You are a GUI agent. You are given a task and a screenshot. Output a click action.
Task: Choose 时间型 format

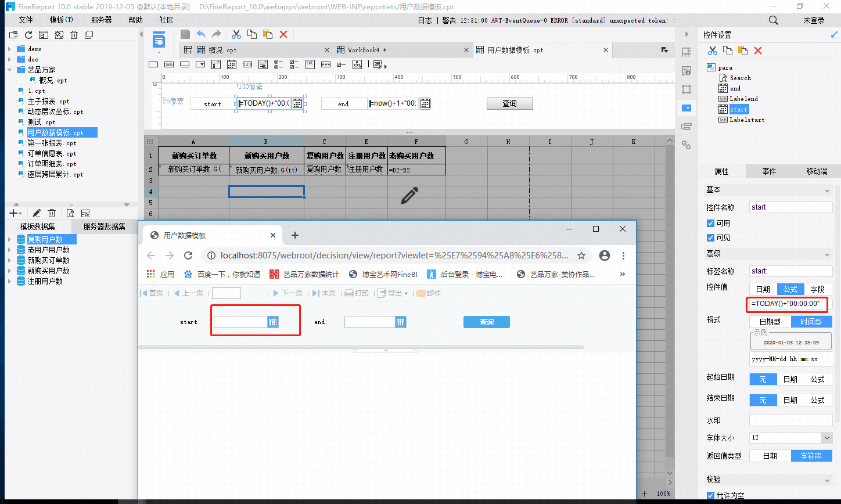pyautogui.click(x=811, y=322)
